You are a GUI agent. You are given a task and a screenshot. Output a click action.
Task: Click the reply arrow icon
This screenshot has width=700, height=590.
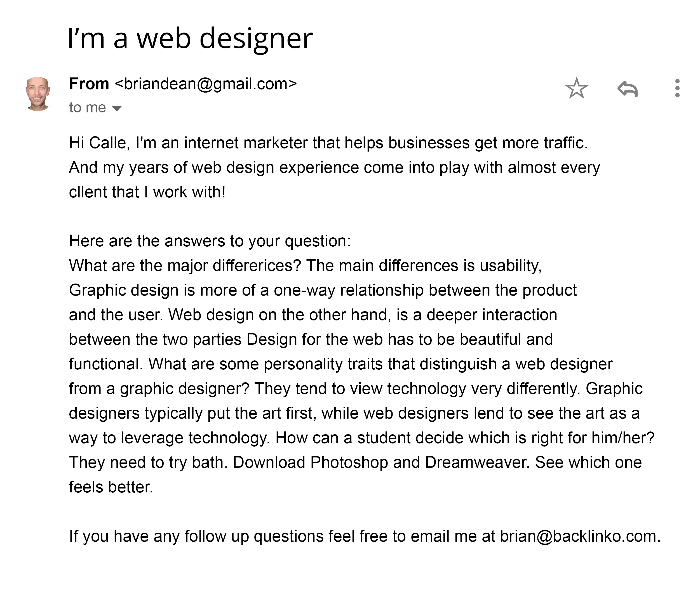click(x=627, y=89)
